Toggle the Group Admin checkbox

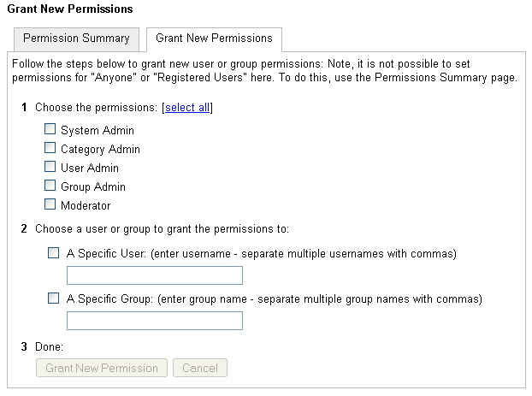pyautogui.click(x=50, y=186)
